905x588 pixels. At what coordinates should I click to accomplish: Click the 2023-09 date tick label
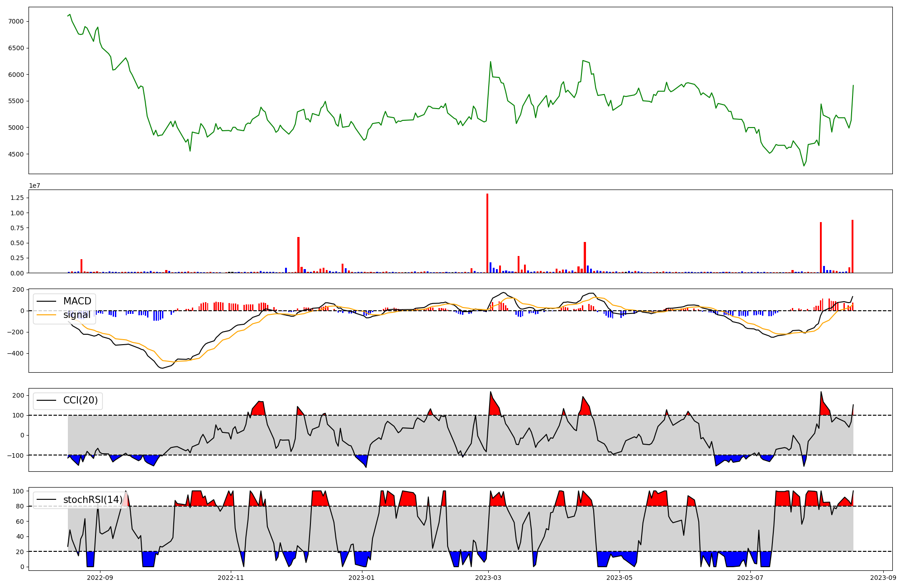click(x=883, y=577)
